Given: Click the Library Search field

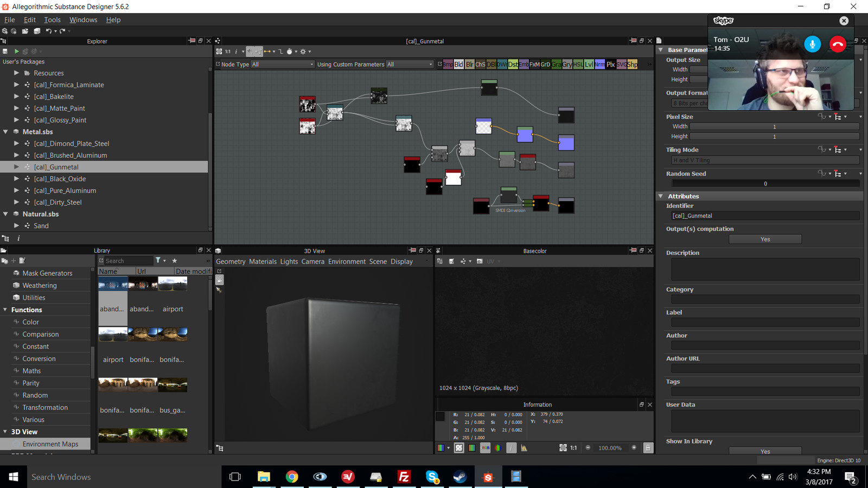Looking at the screenshot, I should [129, 261].
